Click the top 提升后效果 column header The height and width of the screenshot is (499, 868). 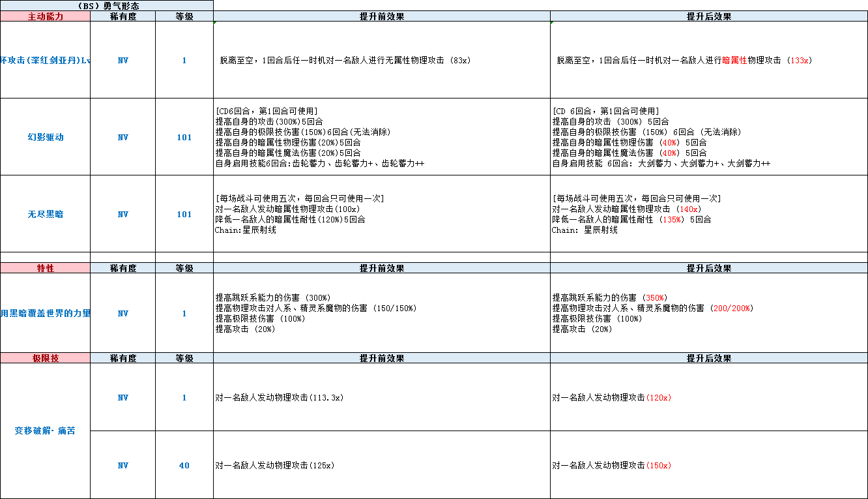709,16
